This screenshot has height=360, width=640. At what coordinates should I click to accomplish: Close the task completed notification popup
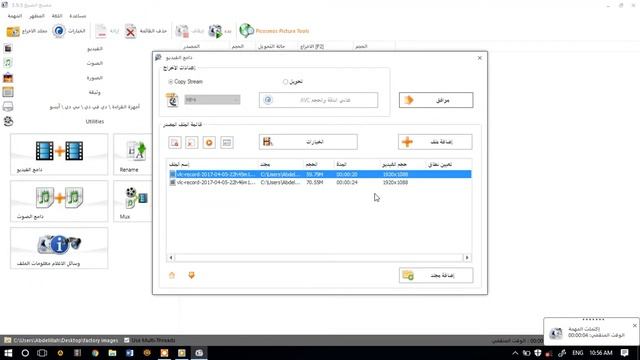tap(634, 326)
